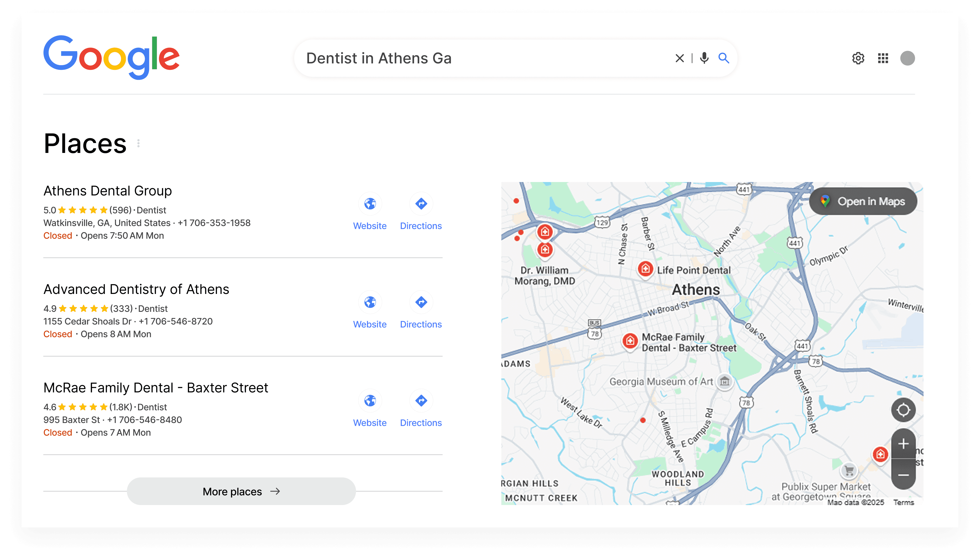The image size is (980, 558).
Task: Click the Georgia Museum of Art label
Action: click(661, 382)
